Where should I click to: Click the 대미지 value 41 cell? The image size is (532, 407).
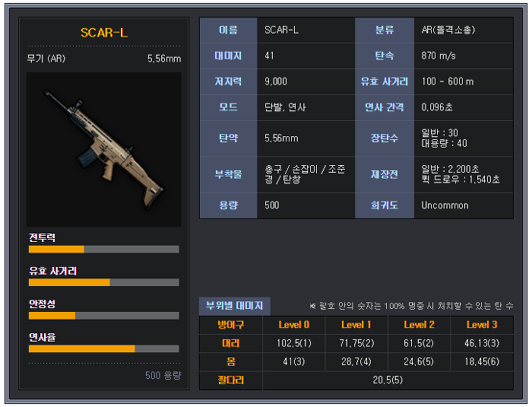(x=306, y=56)
